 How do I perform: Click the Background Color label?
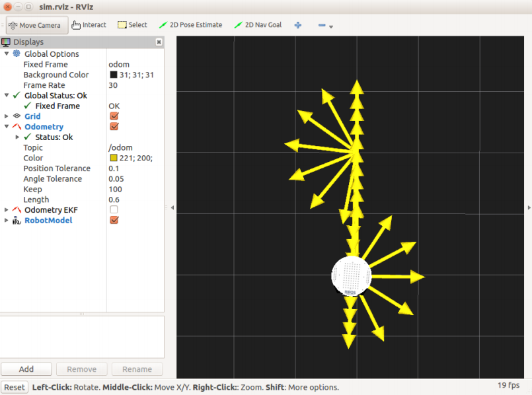coord(56,75)
